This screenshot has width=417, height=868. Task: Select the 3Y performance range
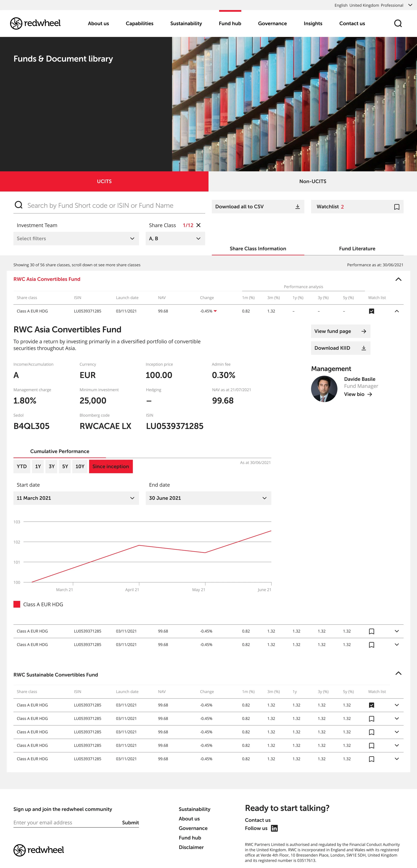tap(51, 466)
